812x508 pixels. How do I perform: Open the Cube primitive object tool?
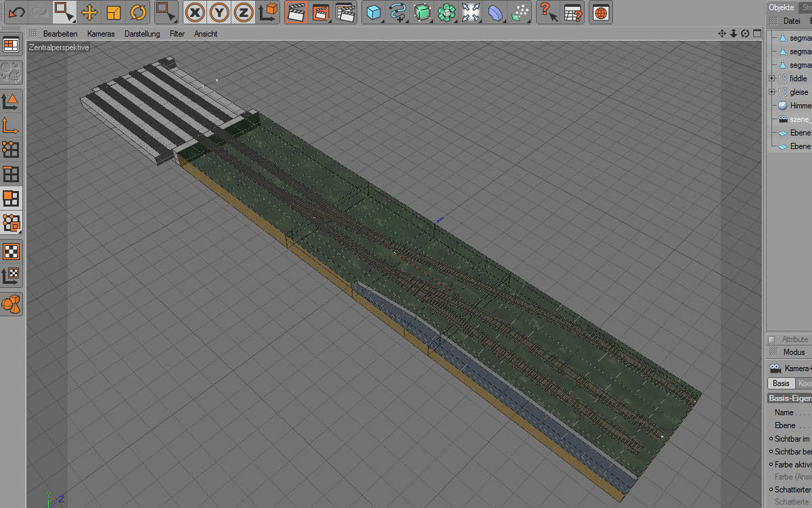click(373, 12)
